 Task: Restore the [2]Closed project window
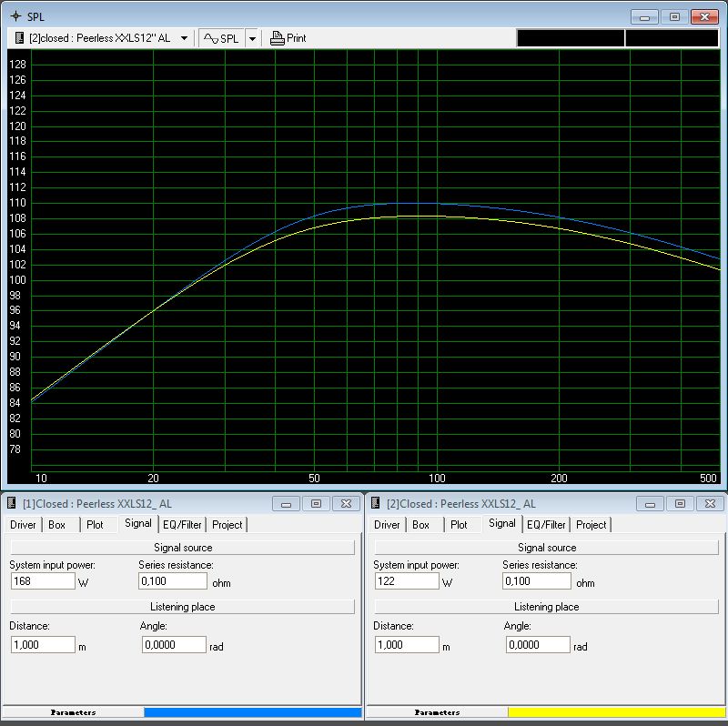click(x=680, y=503)
